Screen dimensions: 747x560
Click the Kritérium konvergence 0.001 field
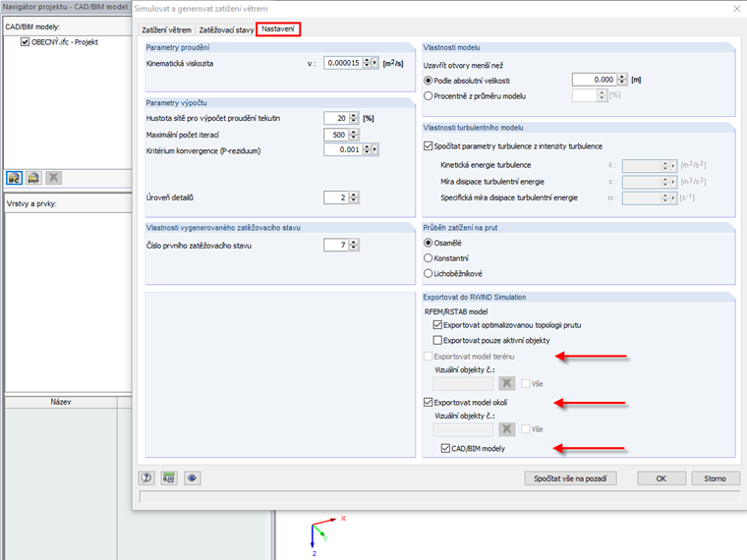coord(343,149)
